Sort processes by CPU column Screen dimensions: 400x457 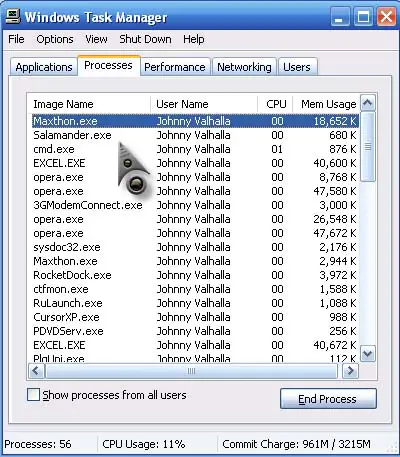point(275,104)
